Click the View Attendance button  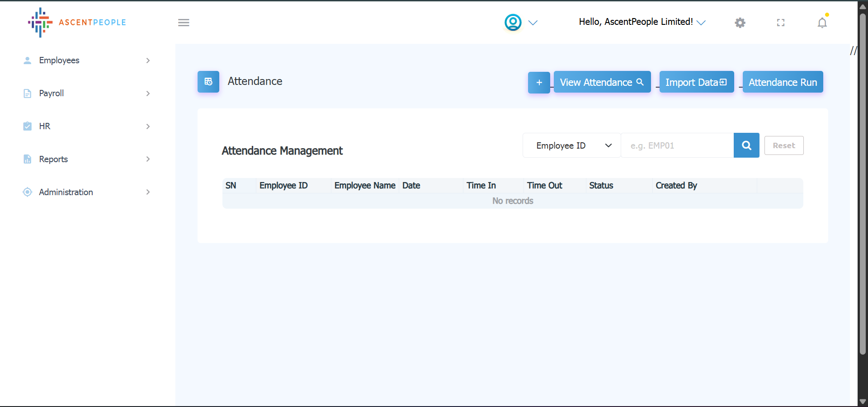pos(602,82)
